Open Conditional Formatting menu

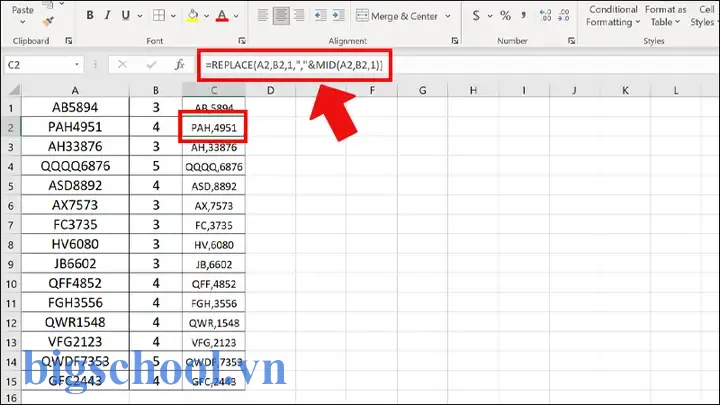(x=613, y=16)
